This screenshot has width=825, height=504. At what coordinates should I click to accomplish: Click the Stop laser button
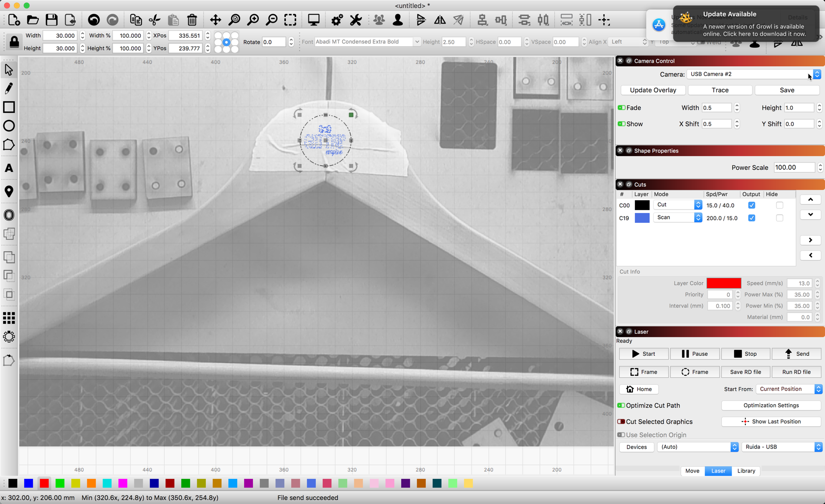745,354
